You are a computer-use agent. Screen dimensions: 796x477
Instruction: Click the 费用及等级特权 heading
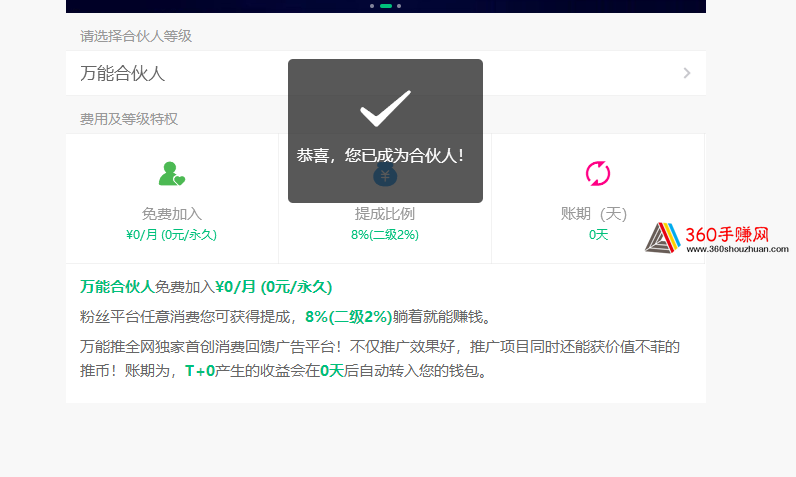[129, 119]
